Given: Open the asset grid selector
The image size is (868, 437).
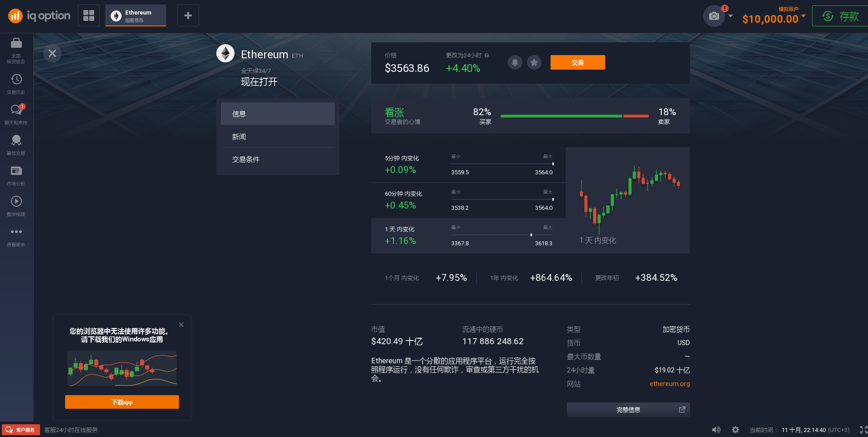Looking at the screenshot, I should pyautogui.click(x=89, y=15).
